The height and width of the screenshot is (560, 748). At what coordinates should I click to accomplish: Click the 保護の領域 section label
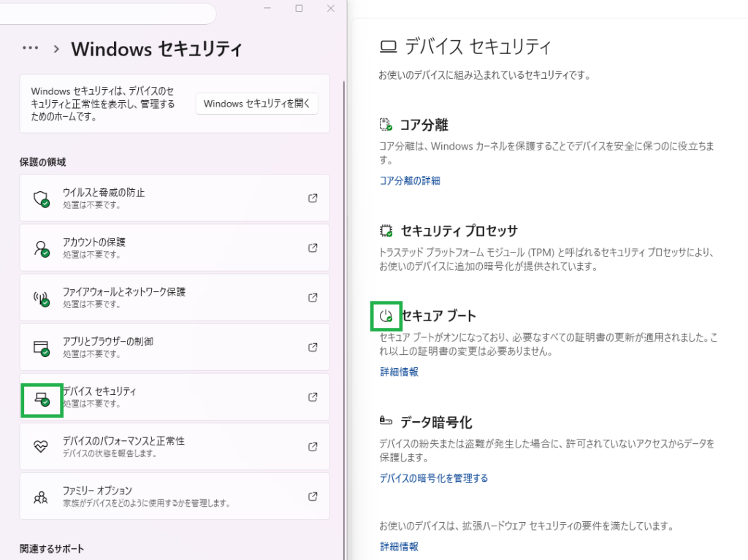pyautogui.click(x=43, y=162)
